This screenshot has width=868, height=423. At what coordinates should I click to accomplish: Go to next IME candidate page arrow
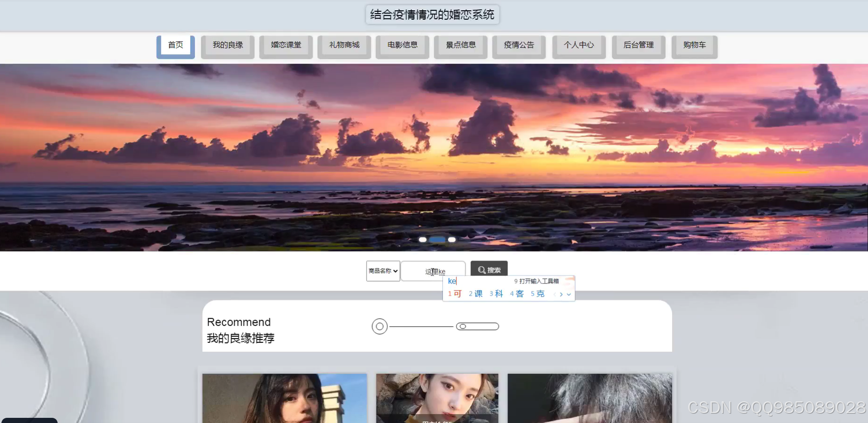point(561,295)
